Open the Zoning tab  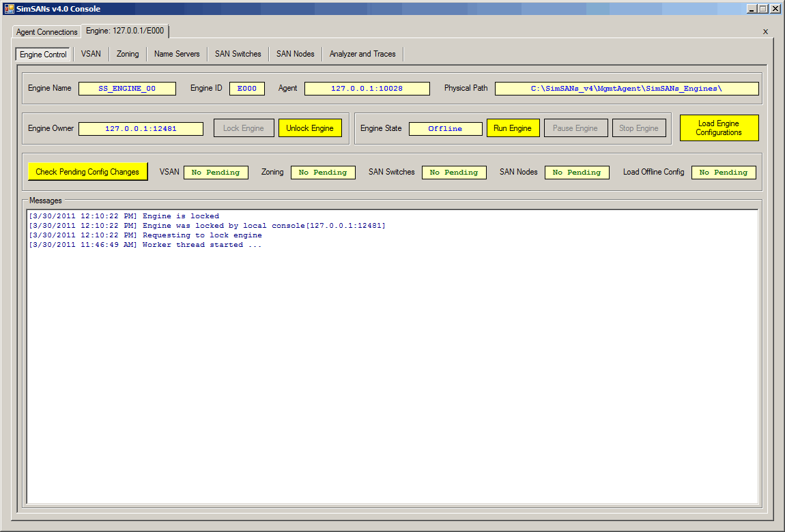[128, 54]
